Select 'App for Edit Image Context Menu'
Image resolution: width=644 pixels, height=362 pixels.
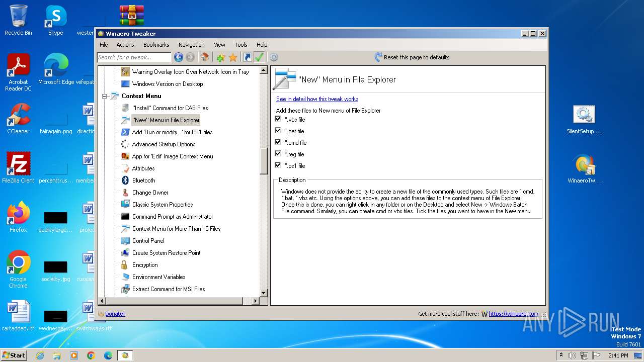(x=173, y=156)
